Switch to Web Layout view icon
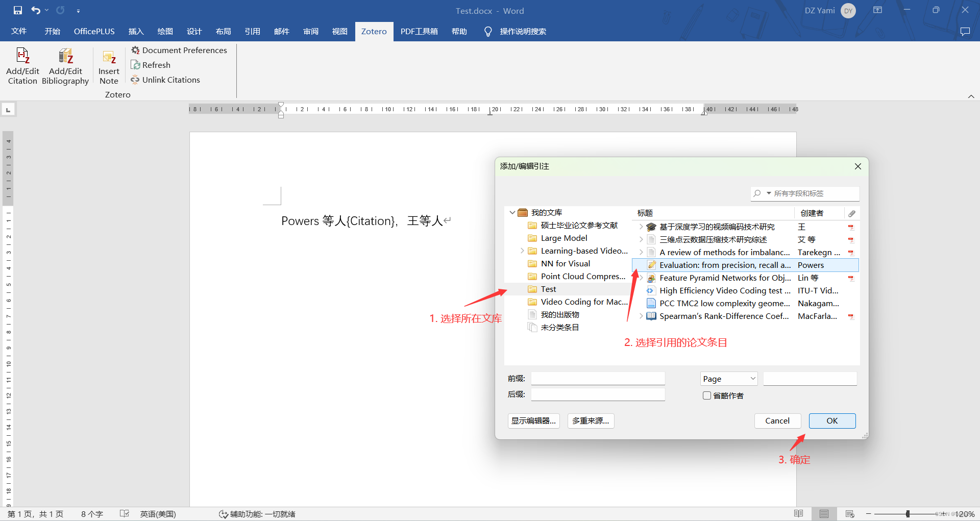 (850, 514)
